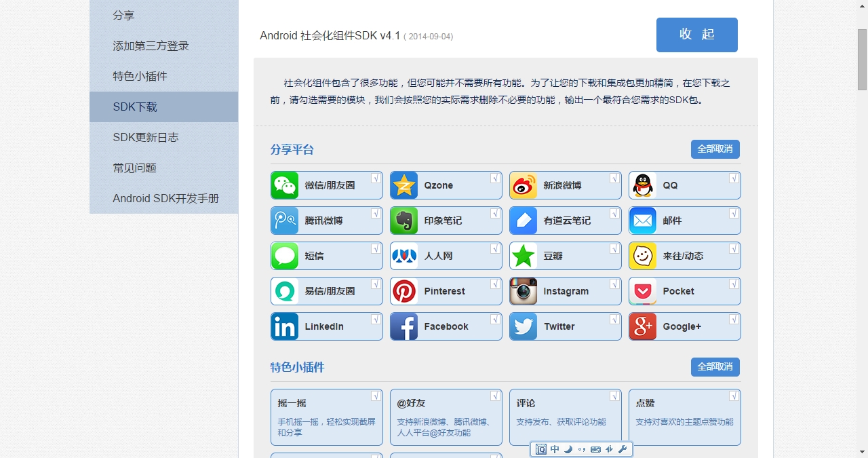868x458 pixels.
Task: Open Android SDK开发手册 sidebar item
Action: coord(166,198)
